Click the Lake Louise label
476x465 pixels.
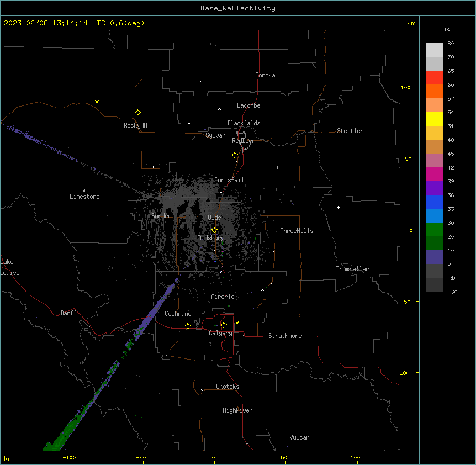pyautogui.click(x=10, y=267)
